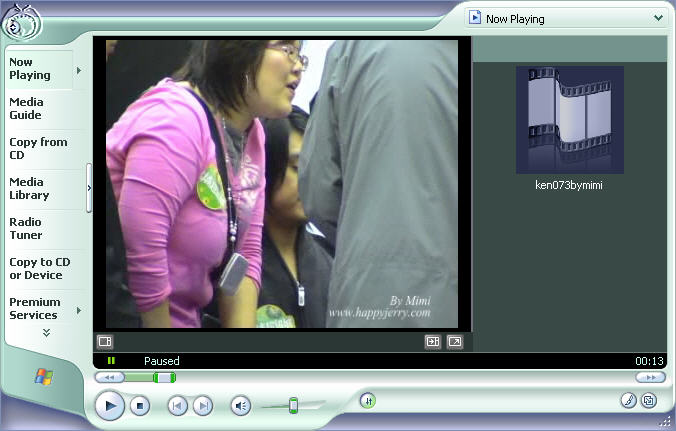Image resolution: width=676 pixels, height=431 pixels.
Task: Show more taskbar features with double chevron
Action: pyautogui.click(x=47, y=333)
